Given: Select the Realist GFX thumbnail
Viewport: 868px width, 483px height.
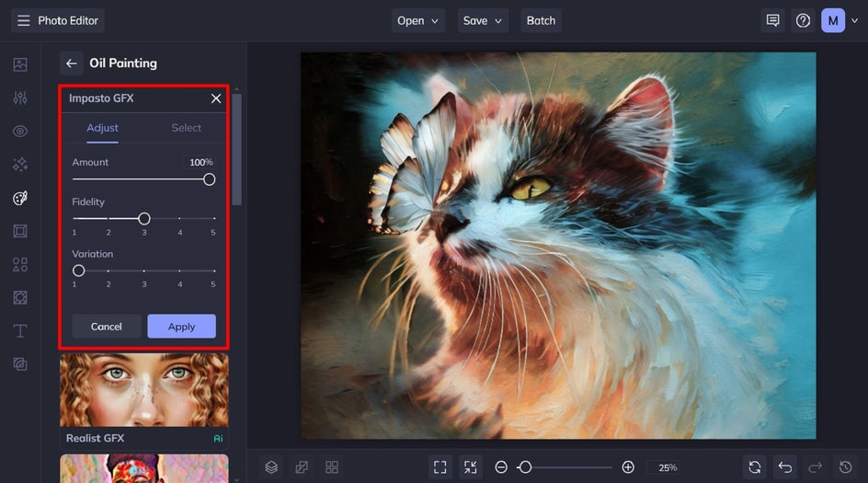Looking at the screenshot, I should [144, 390].
